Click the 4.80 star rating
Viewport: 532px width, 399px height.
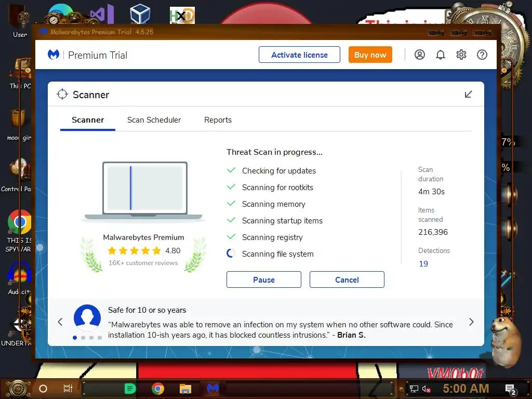click(144, 251)
